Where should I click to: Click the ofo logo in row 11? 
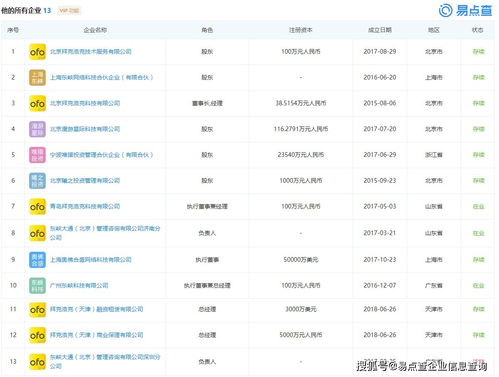click(37, 309)
